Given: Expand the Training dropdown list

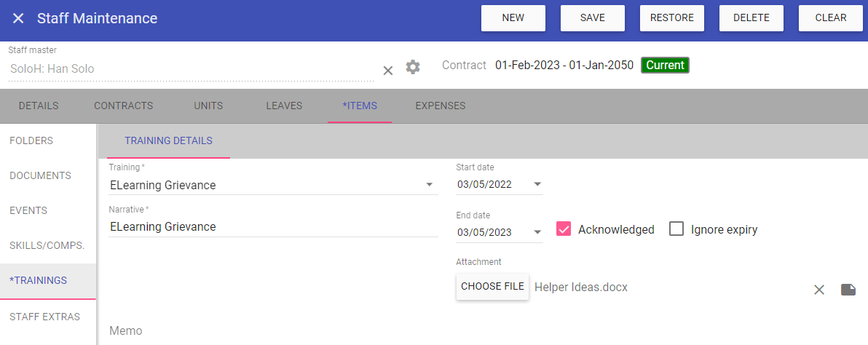Looking at the screenshot, I should pos(429,185).
